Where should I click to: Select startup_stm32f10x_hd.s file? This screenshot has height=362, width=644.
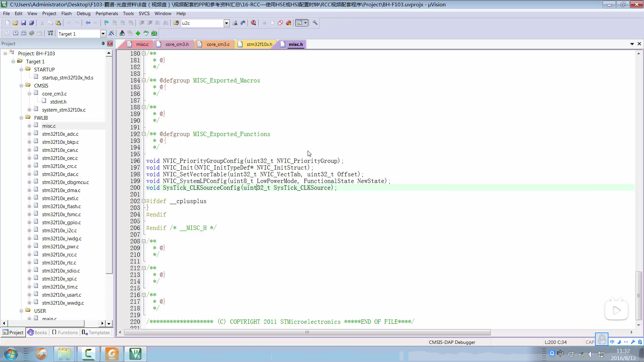click(68, 77)
